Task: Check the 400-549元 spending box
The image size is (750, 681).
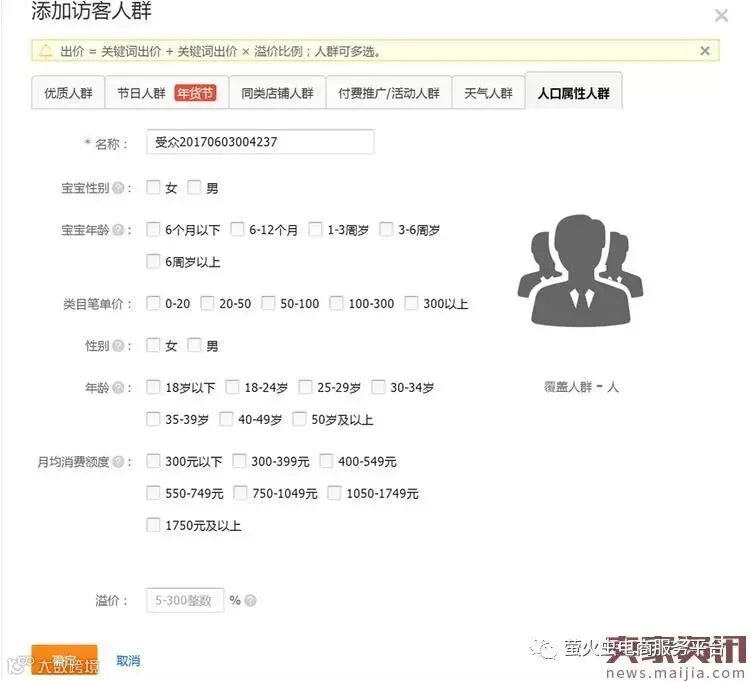Action: point(326,461)
